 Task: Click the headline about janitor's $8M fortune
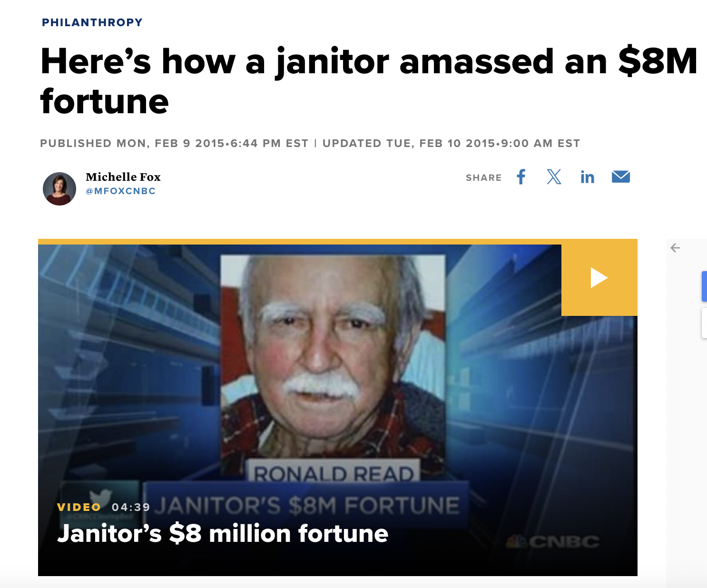coord(369,81)
